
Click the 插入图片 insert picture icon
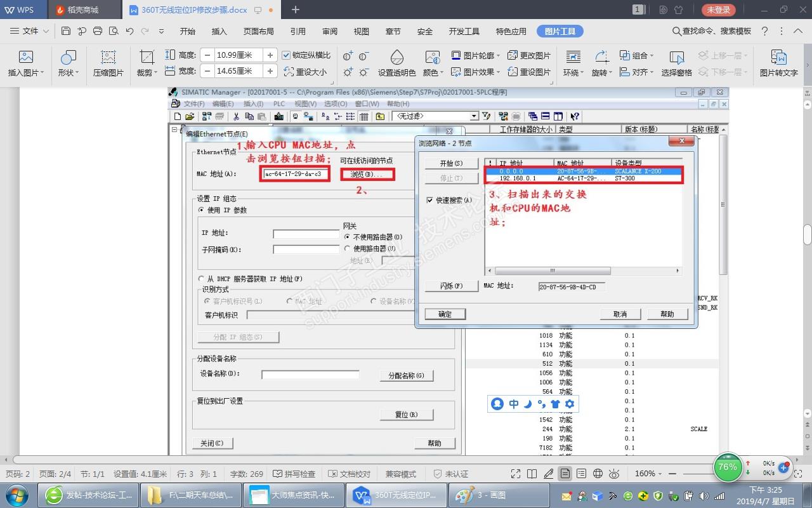point(26,64)
